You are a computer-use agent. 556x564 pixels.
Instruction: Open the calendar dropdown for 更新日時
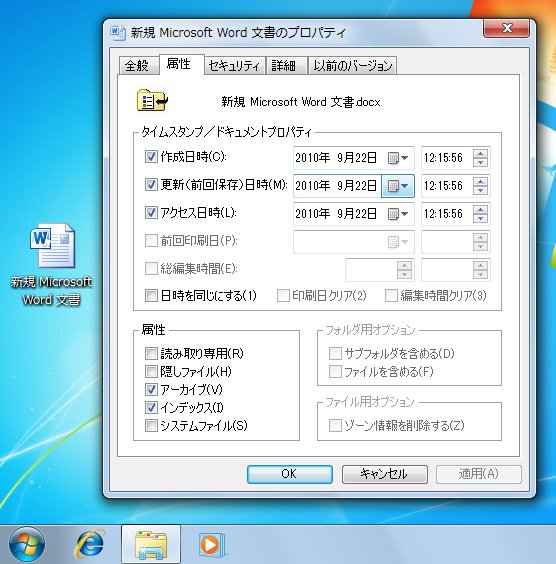click(398, 186)
